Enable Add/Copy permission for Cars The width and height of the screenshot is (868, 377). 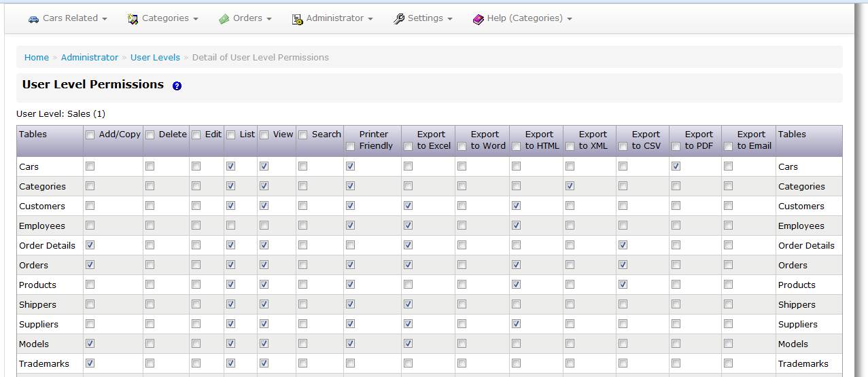pos(90,166)
